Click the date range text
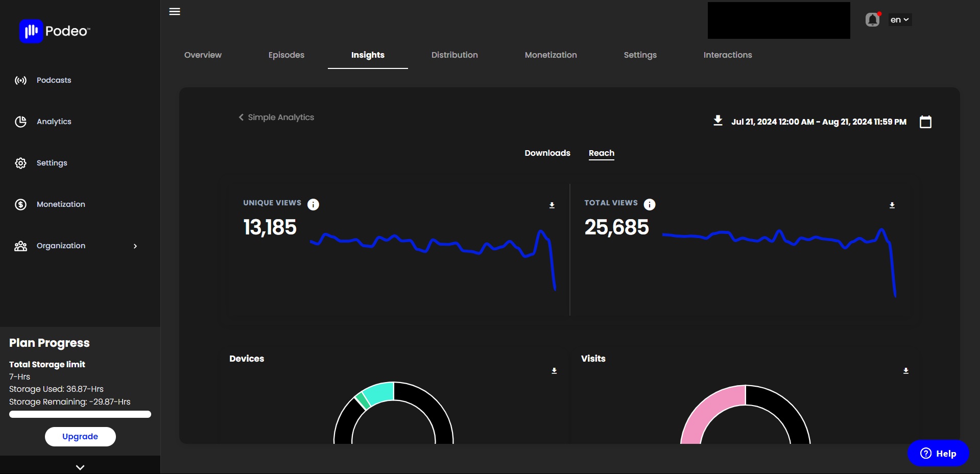The image size is (980, 474). [819, 122]
